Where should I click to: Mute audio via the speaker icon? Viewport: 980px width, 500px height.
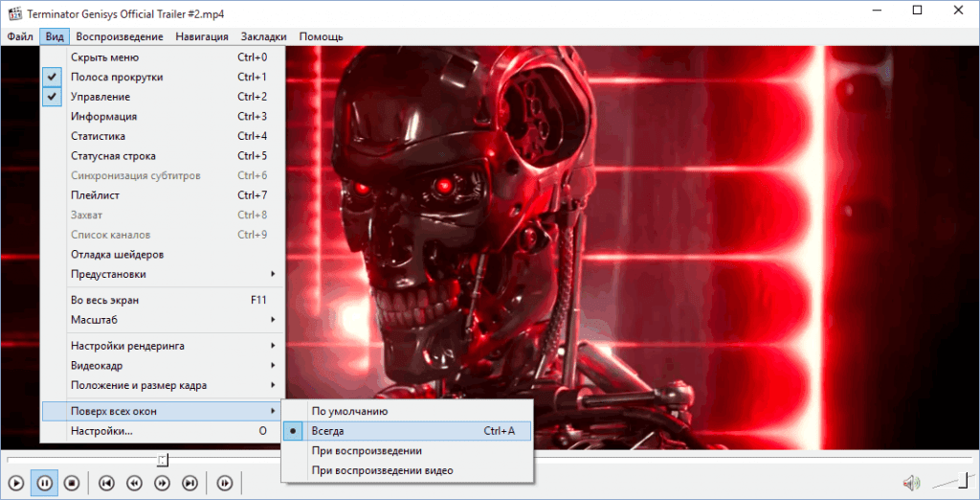pos(911,483)
